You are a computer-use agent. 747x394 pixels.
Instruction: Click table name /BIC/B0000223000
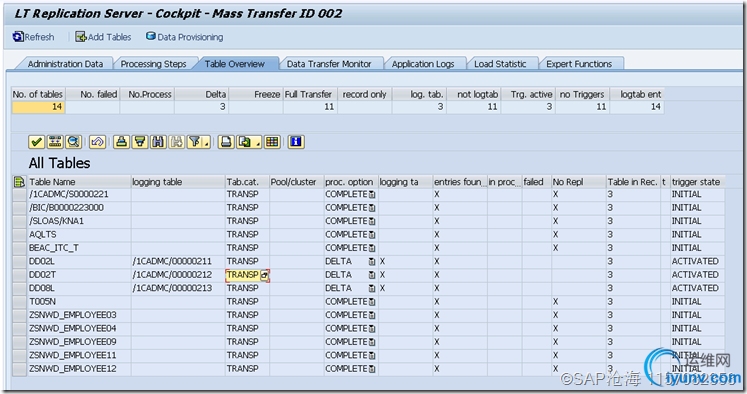66,208
